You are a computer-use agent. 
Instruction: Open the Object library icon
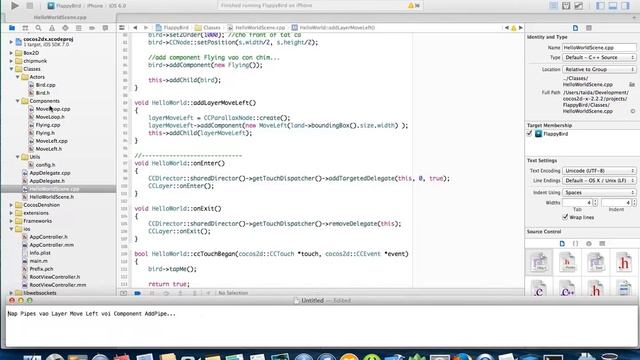pos(589,244)
